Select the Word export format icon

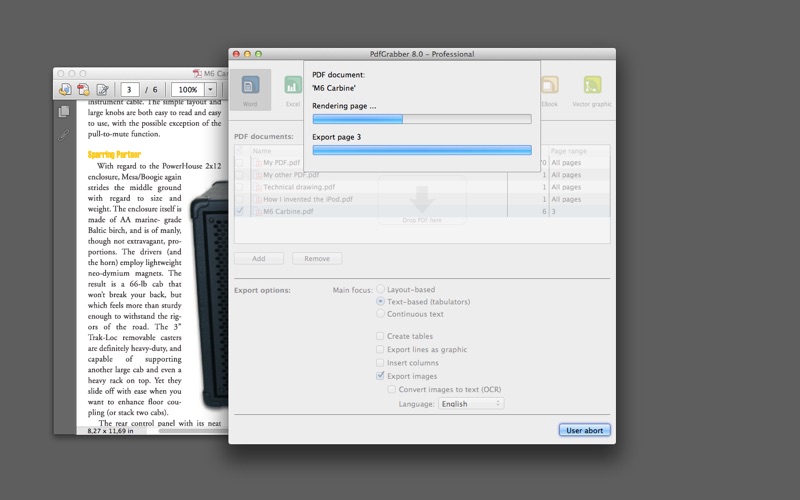pyautogui.click(x=250, y=85)
